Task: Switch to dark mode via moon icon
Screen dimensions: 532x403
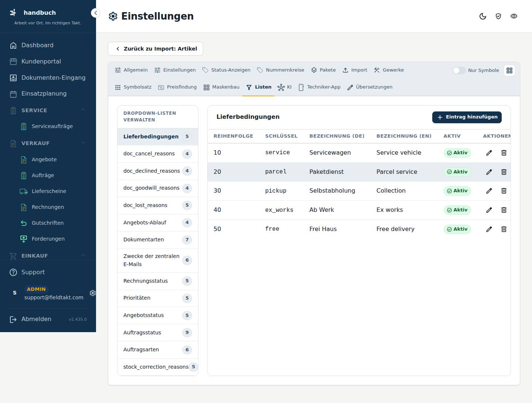Action: point(483,16)
